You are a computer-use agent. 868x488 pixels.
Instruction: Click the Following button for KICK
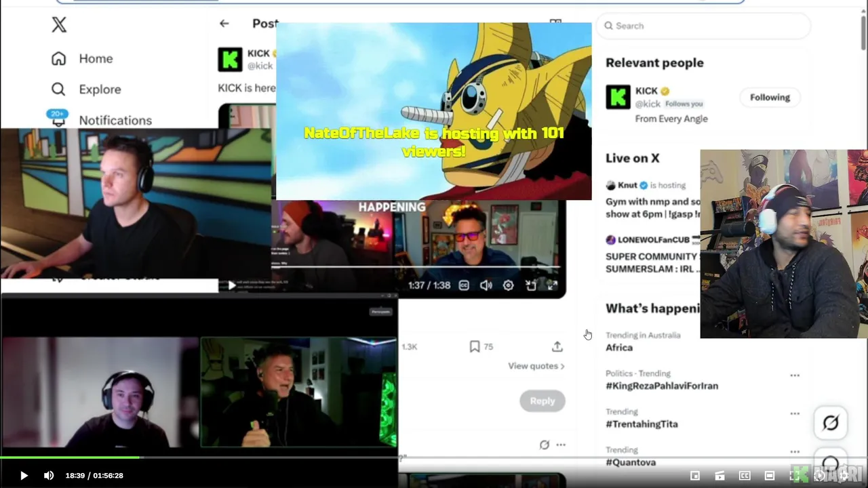(770, 97)
